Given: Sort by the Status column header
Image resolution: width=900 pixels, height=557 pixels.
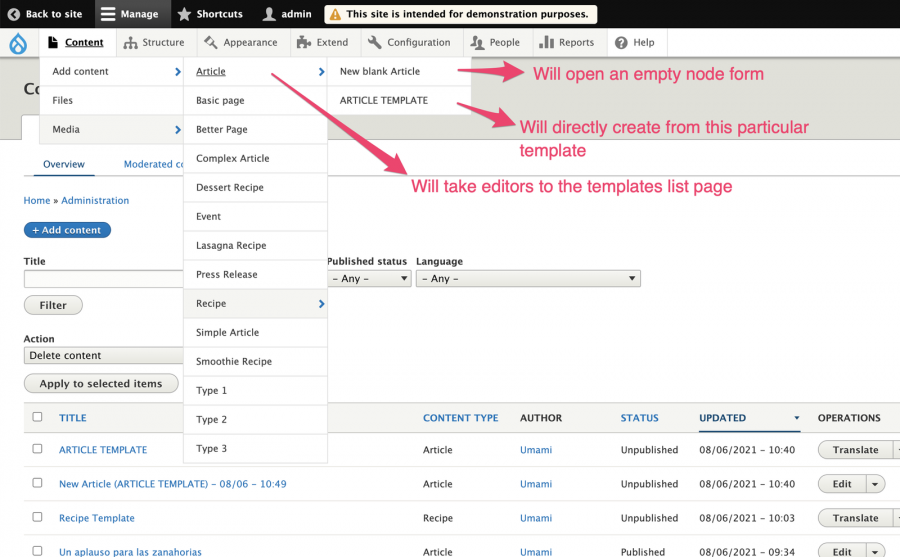Looking at the screenshot, I should 639,418.
